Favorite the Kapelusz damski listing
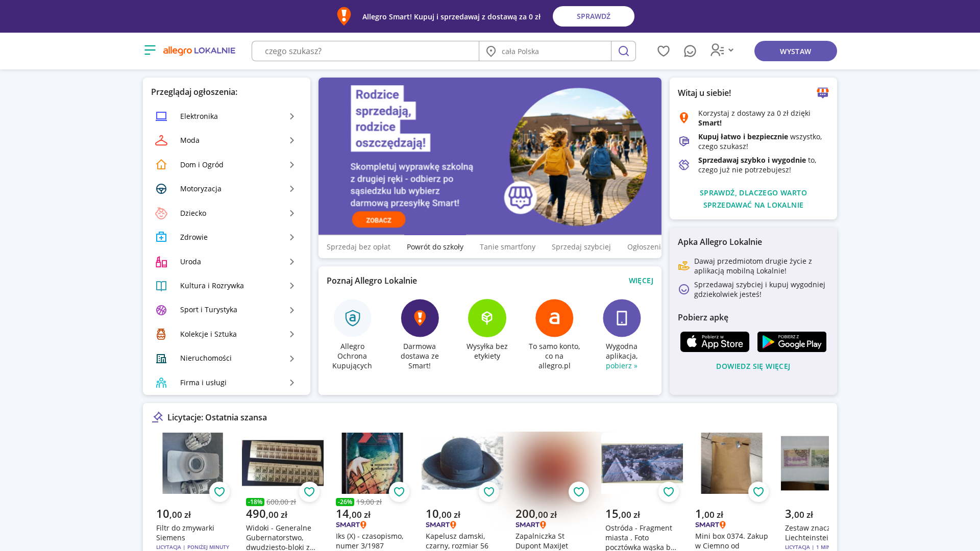Image resolution: width=980 pixels, height=551 pixels. (x=489, y=492)
